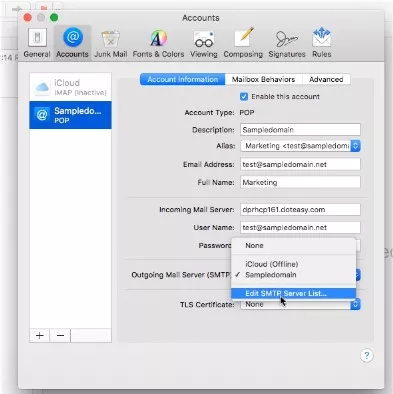393x394 pixels.
Task: Remove account with minus button
Action: point(60,335)
